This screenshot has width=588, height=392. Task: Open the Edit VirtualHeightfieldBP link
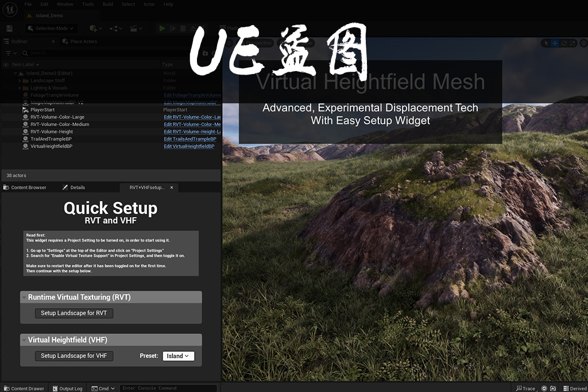pyautogui.click(x=189, y=146)
